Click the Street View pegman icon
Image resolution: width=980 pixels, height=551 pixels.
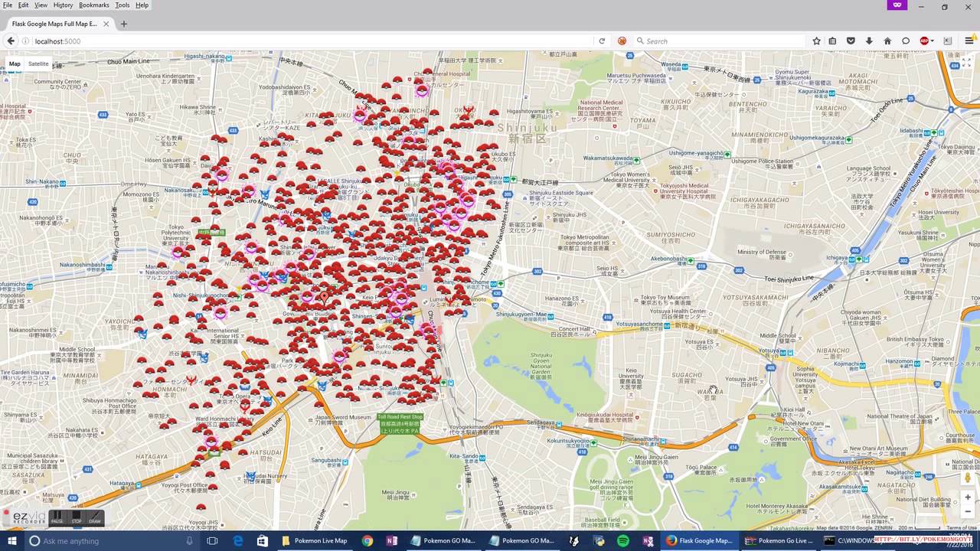(968, 478)
